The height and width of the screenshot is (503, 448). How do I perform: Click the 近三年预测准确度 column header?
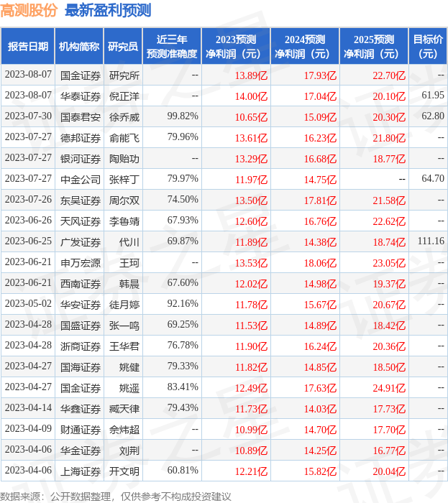(x=172, y=46)
